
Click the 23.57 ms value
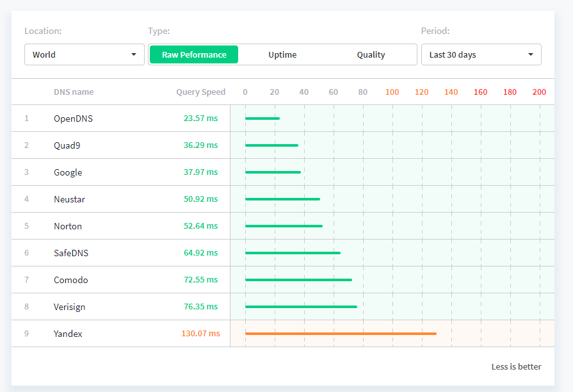coord(200,118)
